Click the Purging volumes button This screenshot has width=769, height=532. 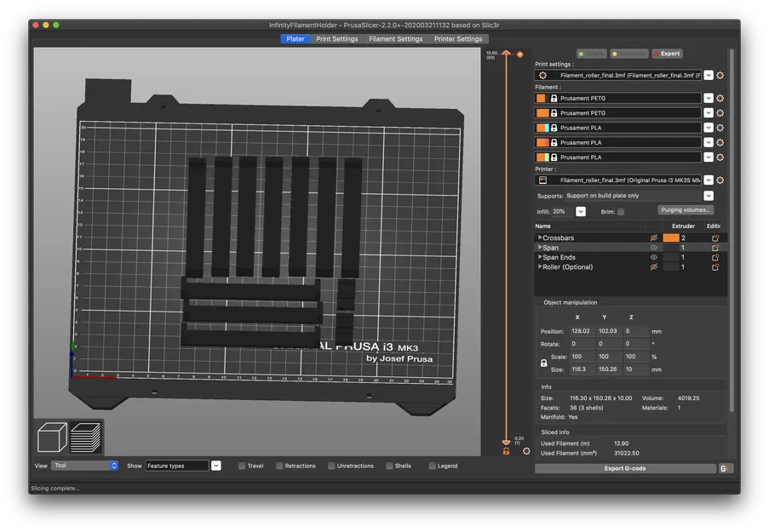[686, 210]
